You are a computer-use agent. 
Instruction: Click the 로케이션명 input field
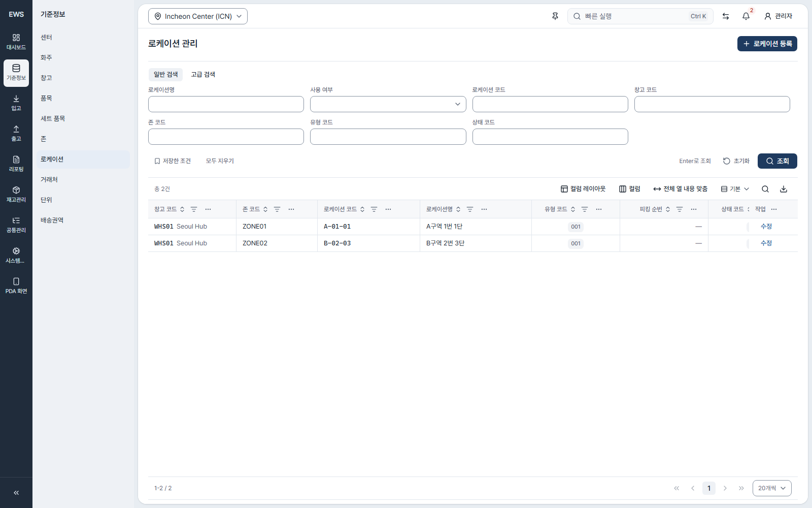(226, 104)
